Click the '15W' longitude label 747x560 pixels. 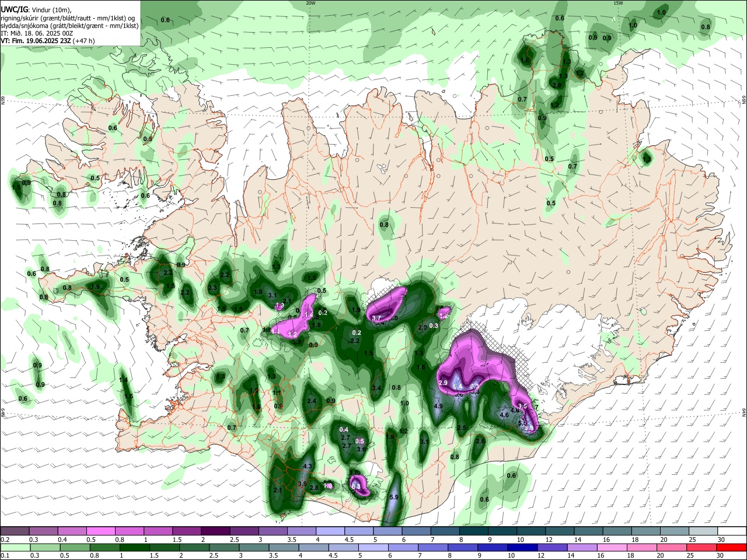click(x=618, y=3)
